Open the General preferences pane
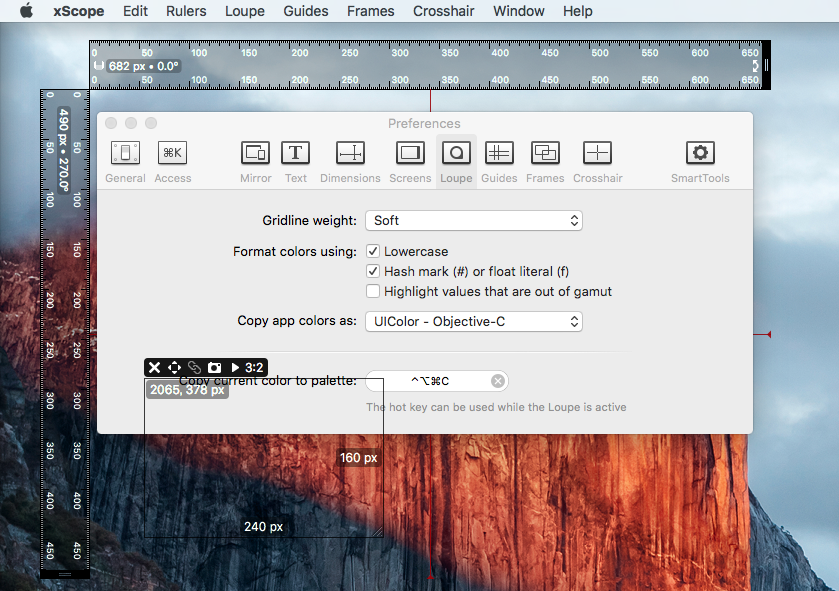Image resolution: width=839 pixels, height=591 pixels. point(125,162)
